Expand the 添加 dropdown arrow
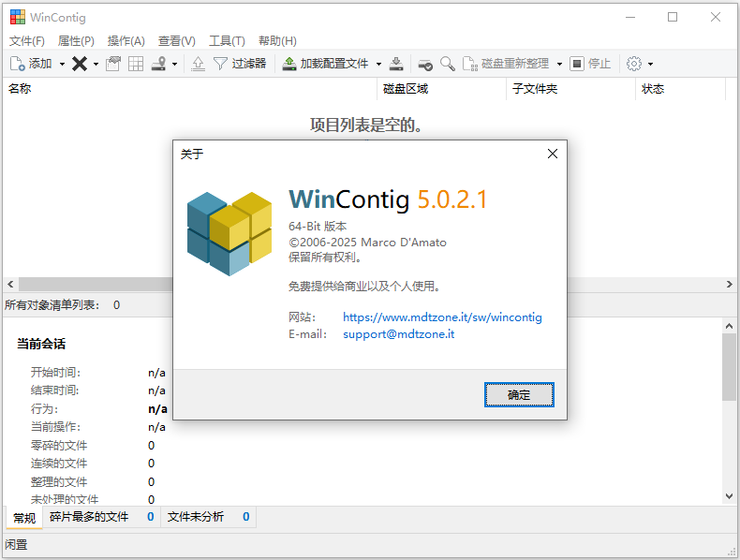The image size is (740, 560). pos(62,64)
